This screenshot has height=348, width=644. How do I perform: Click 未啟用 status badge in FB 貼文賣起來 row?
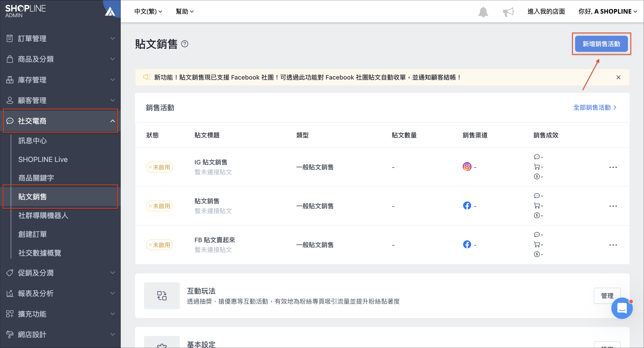click(159, 245)
